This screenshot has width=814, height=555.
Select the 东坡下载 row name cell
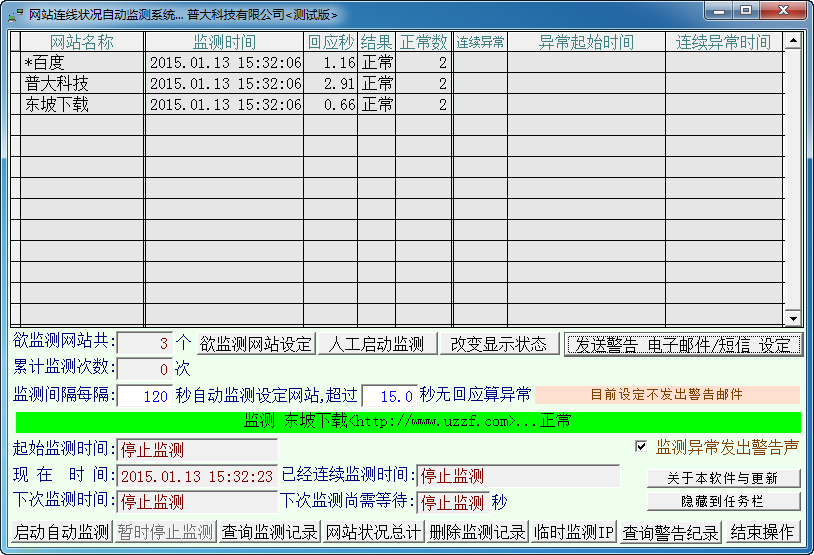pyautogui.click(x=82, y=104)
